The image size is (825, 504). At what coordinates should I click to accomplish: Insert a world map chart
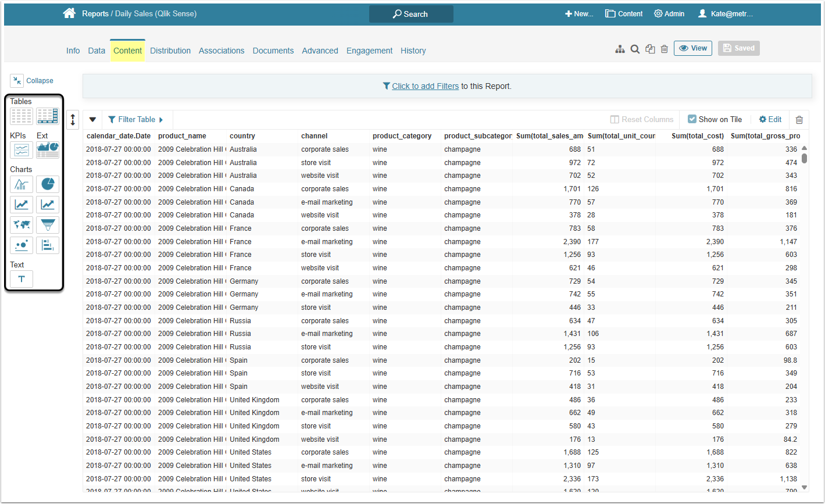[x=22, y=225]
